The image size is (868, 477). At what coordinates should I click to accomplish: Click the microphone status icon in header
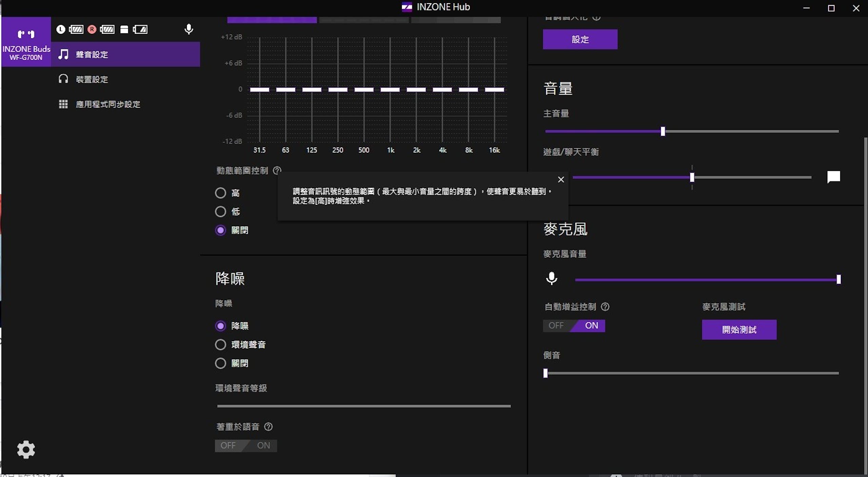(x=189, y=29)
